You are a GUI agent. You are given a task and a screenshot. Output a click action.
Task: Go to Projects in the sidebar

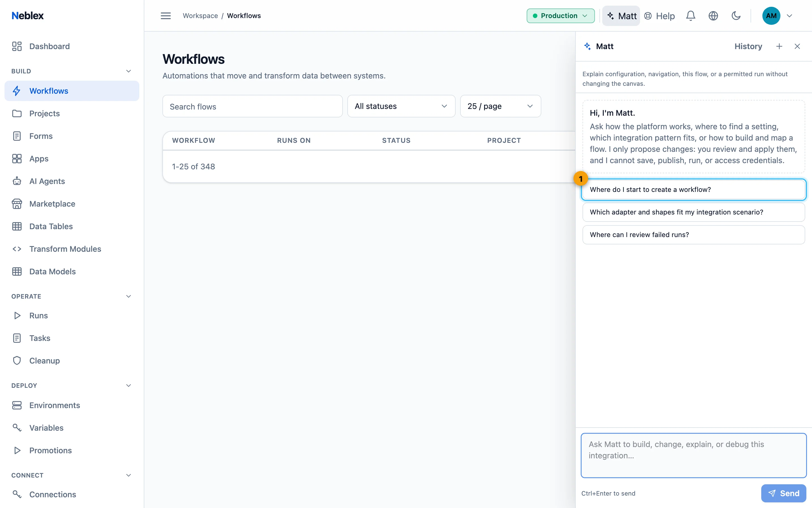72,113
